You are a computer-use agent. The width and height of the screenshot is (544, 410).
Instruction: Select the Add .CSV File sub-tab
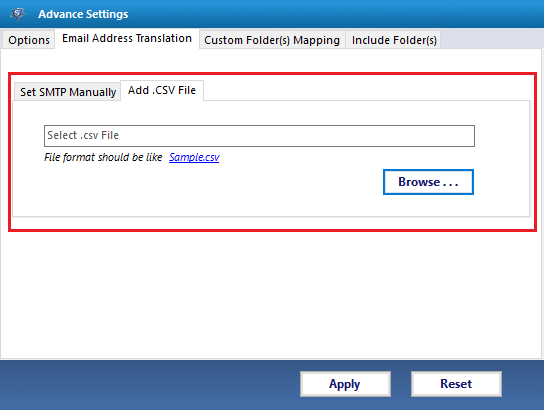(162, 91)
